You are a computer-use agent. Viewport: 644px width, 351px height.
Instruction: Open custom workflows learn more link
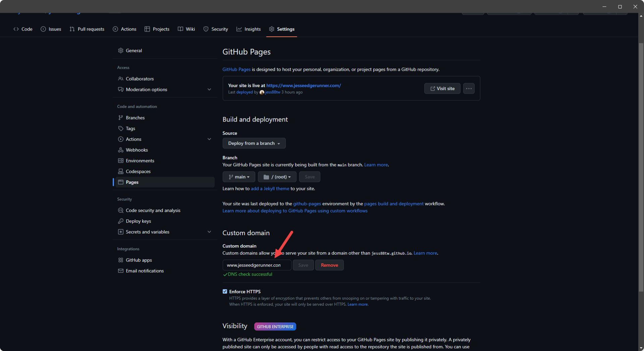[x=295, y=211]
